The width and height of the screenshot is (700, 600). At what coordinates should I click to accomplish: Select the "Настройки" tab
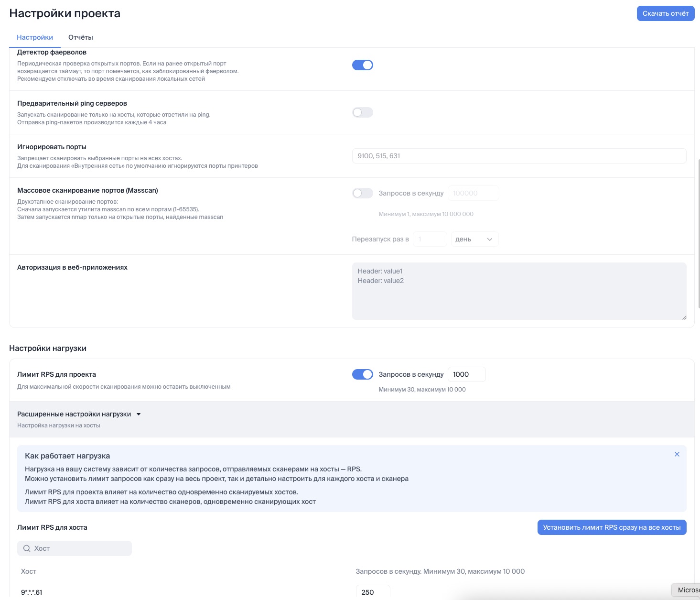coord(35,37)
